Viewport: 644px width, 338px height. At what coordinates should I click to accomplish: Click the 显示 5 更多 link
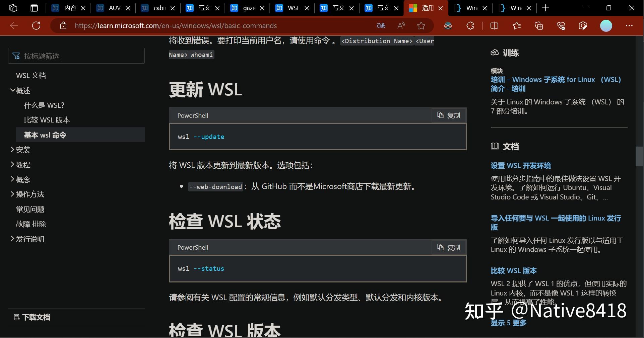click(x=508, y=323)
